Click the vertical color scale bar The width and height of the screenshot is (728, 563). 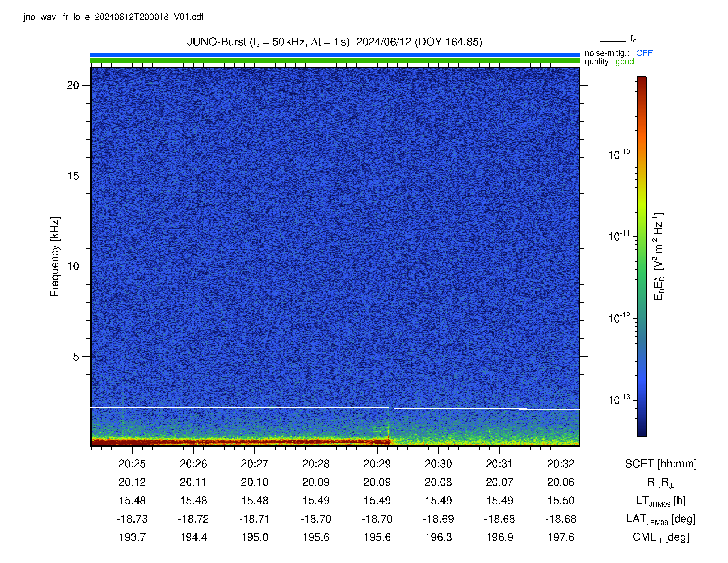click(x=642, y=257)
